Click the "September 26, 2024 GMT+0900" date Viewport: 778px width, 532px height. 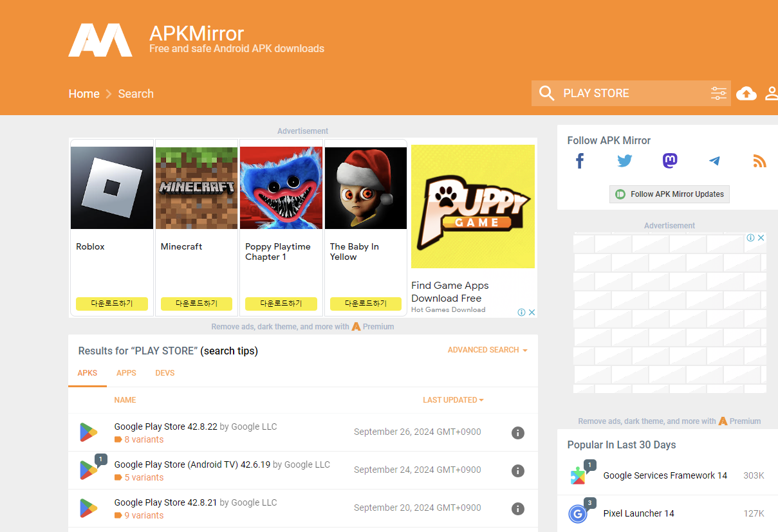coord(418,432)
